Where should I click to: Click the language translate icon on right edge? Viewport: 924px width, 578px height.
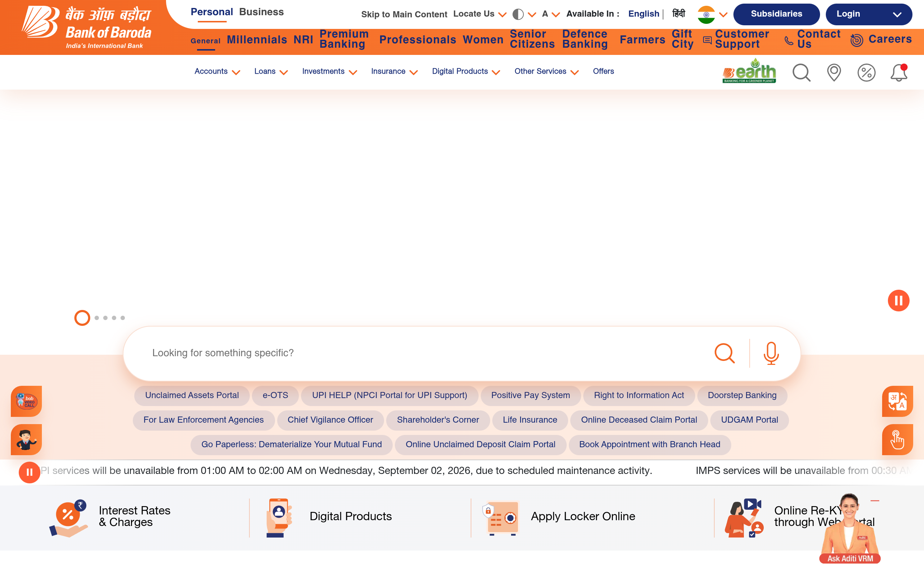(897, 401)
